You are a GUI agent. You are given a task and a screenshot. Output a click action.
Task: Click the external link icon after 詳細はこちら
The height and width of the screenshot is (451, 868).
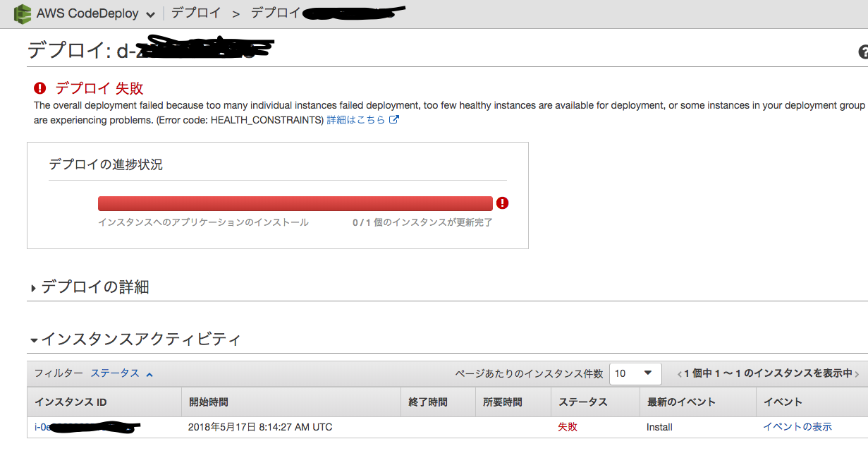[x=395, y=120]
